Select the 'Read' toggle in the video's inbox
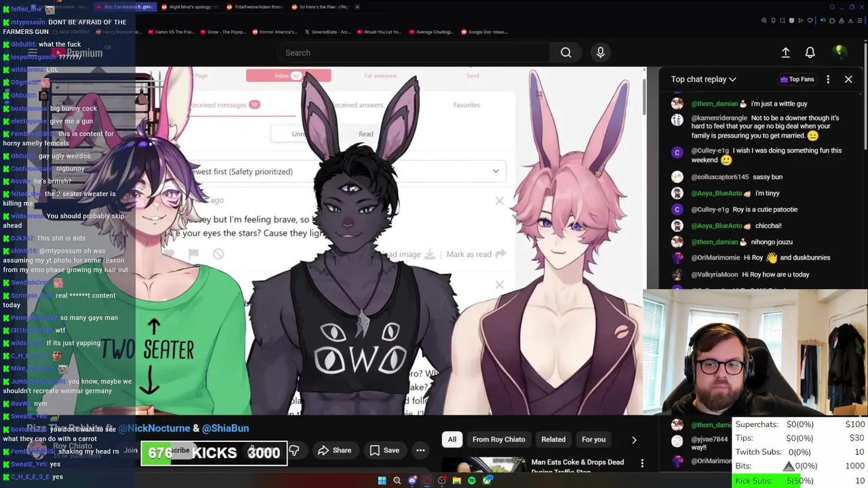 click(366, 134)
